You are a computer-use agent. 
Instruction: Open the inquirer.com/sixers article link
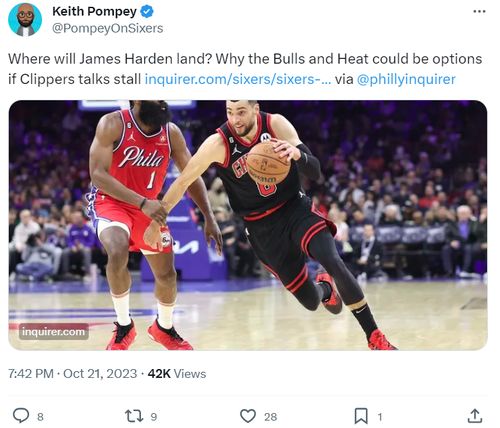coord(238,79)
